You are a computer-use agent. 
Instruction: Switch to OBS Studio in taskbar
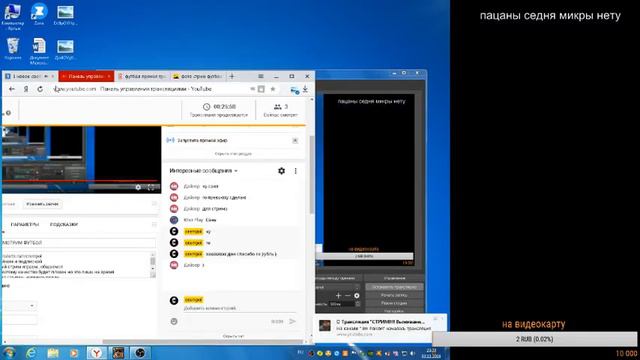(140, 353)
